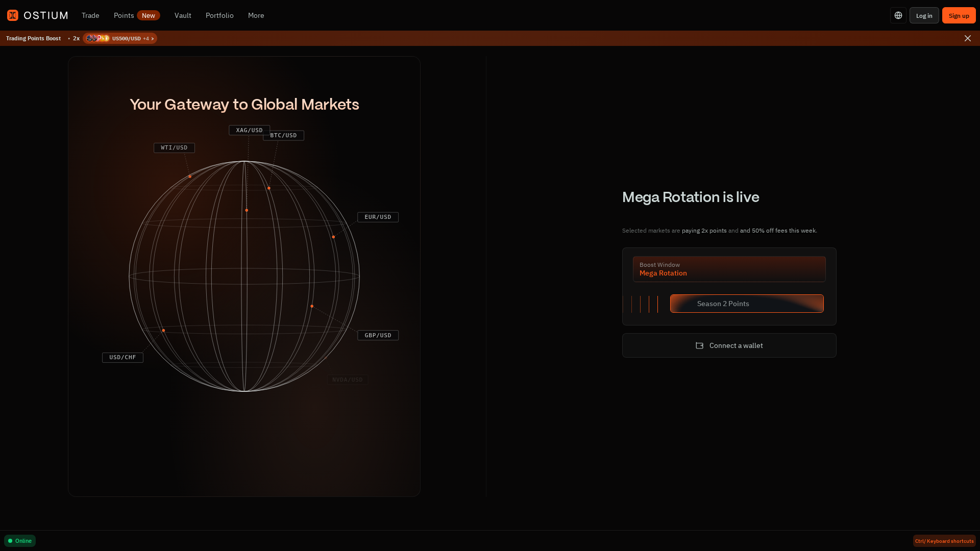Open the language globe icon

click(x=898, y=15)
